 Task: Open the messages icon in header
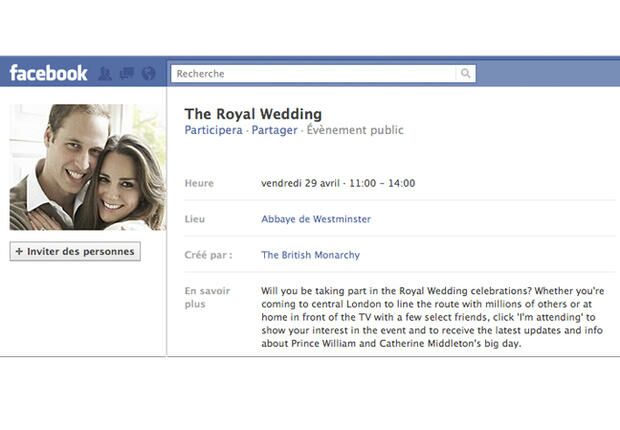tap(127, 74)
